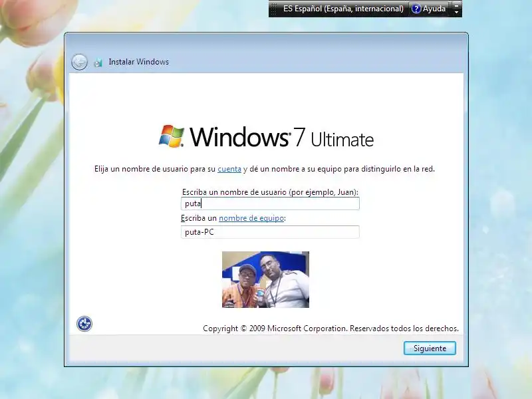The height and width of the screenshot is (399, 532).
Task: Click the back arrow button in Instalar Windows
Action: click(79, 62)
